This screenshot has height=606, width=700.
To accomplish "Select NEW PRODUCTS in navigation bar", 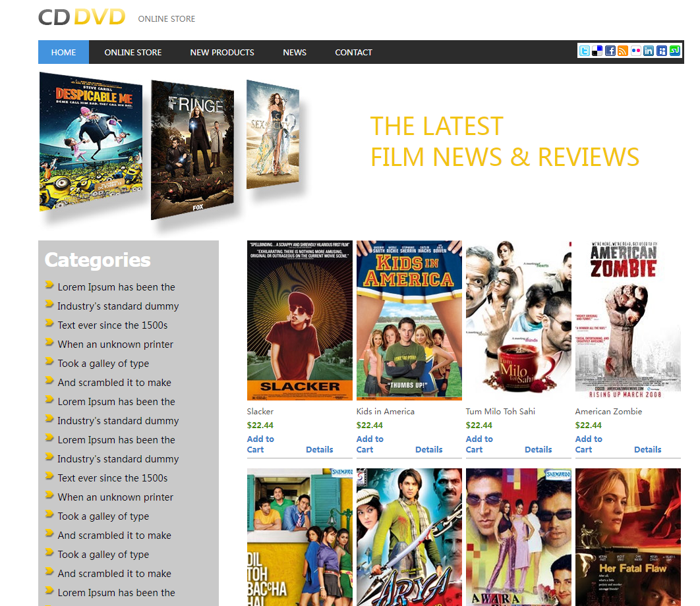I will 222,52.
